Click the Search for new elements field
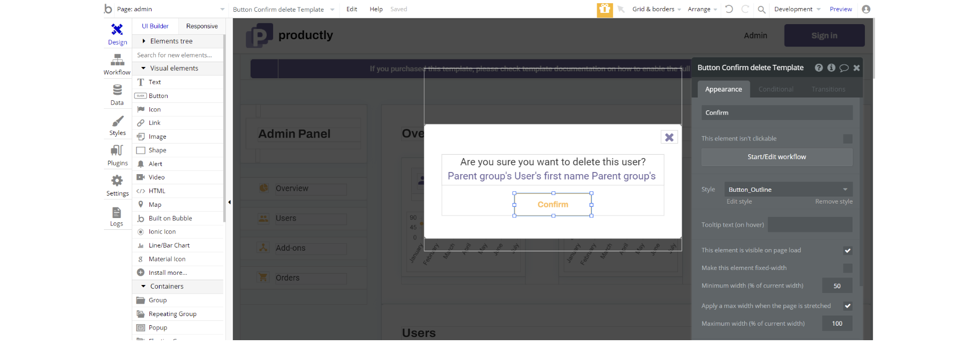Screen dimensions: 980x345 coord(178,55)
